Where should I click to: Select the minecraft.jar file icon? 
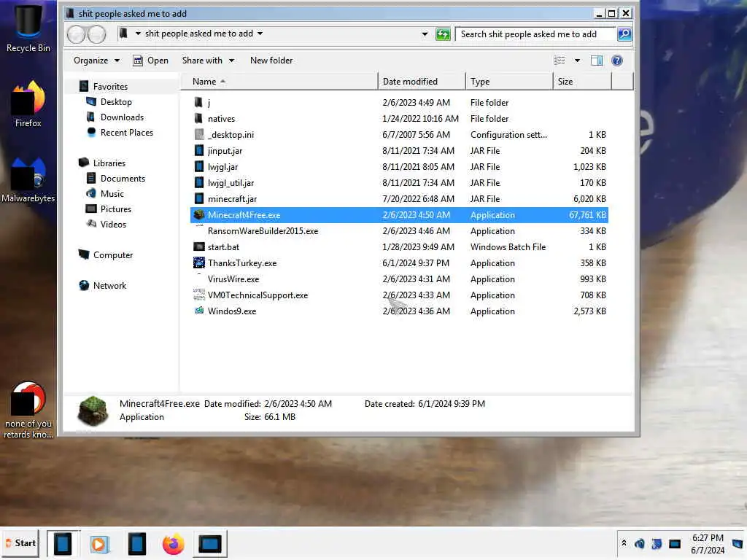pos(199,198)
